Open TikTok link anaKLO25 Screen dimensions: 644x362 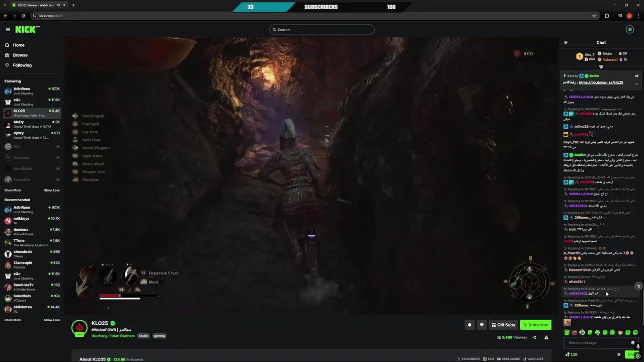[533, 359]
